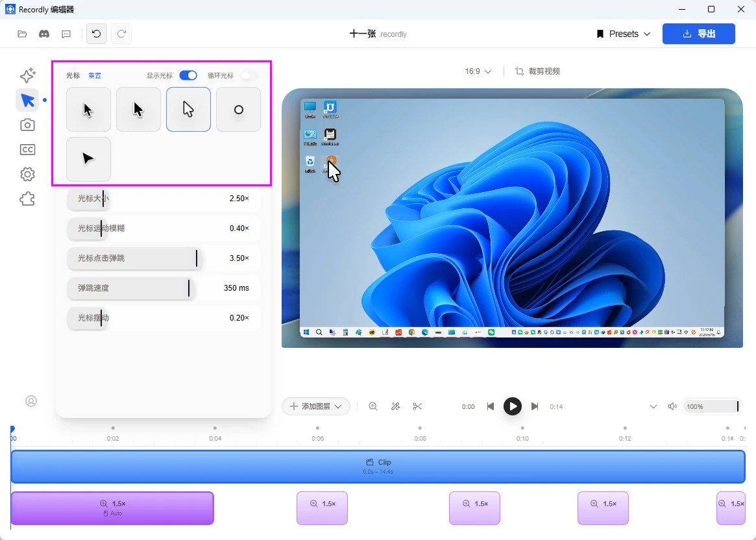Click the 0:04 timeline ruler mark
Screen dimensions: 756x540
pyautogui.click(x=215, y=438)
